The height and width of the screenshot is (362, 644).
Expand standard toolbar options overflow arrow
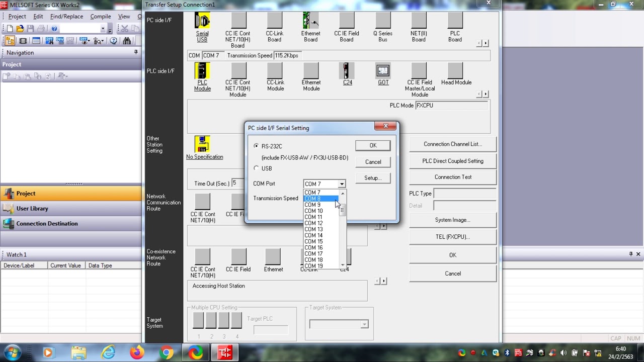click(110, 29)
